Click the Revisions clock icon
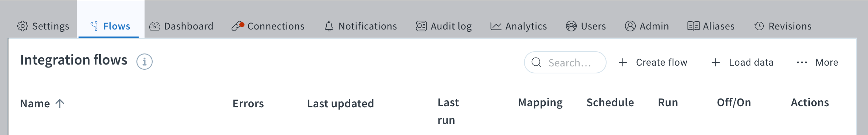The width and height of the screenshot is (868, 135). pyautogui.click(x=759, y=26)
